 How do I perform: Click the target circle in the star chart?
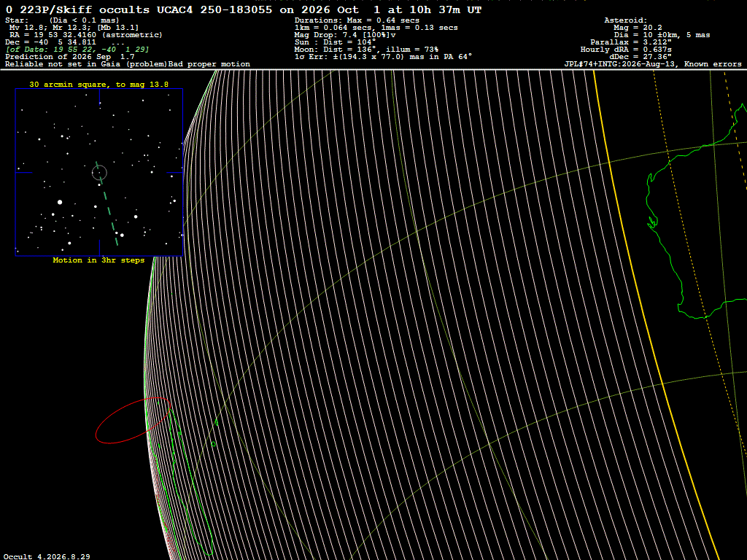pos(99,172)
